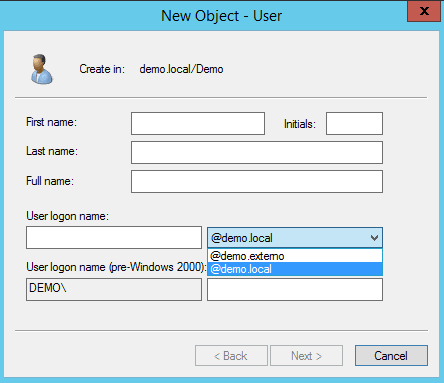444x383 pixels.
Task: Close the New Object - User dialog
Action: pyautogui.click(x=424, y=11)
